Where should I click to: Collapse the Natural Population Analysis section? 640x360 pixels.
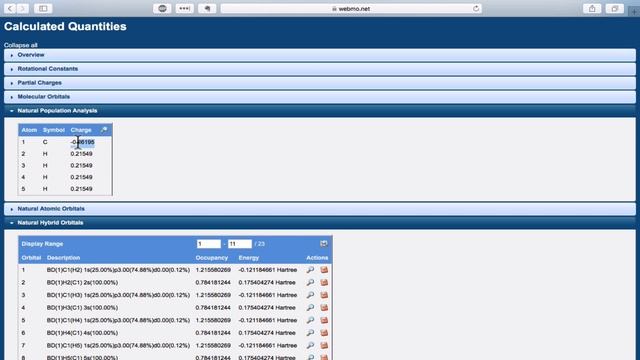320,111
